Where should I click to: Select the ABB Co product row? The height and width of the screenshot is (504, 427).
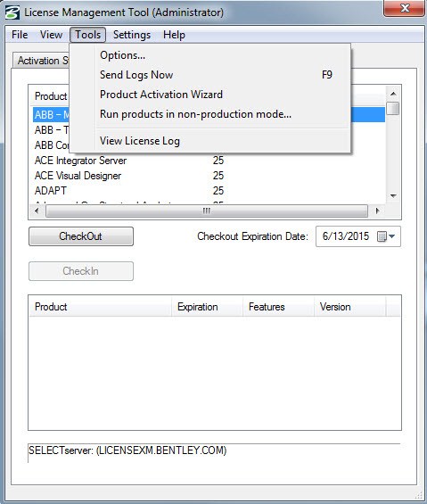pyautogui.click(x=51, y=145)
